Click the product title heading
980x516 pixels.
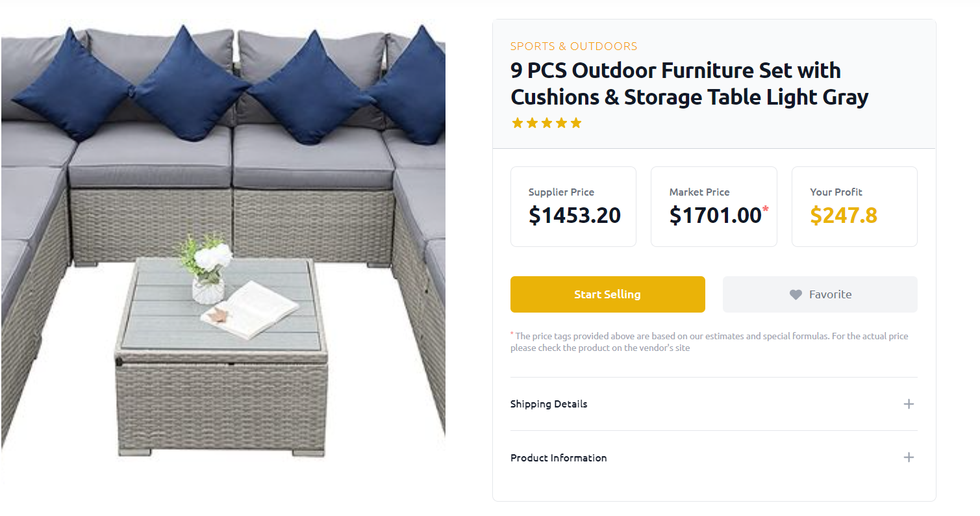click(689, 83)
